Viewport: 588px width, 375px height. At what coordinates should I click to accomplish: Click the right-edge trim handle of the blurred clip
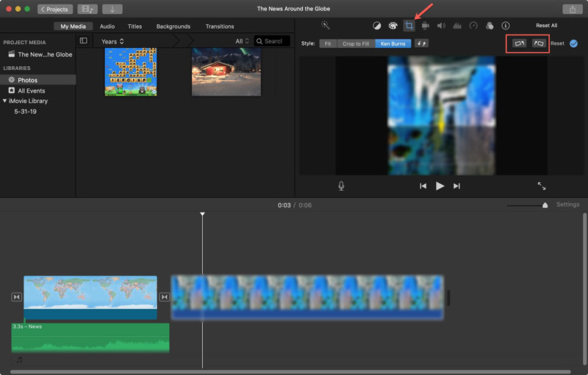coord(448,298)
